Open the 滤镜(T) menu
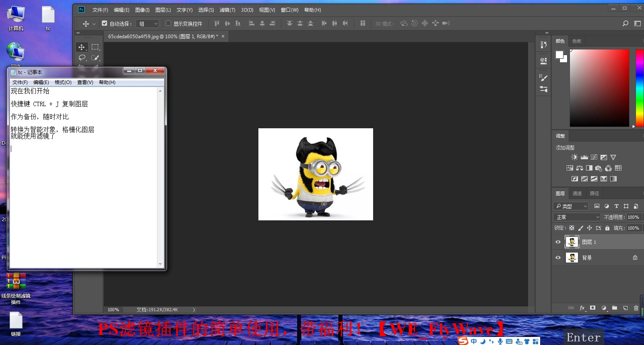 (x=227, y=10)
